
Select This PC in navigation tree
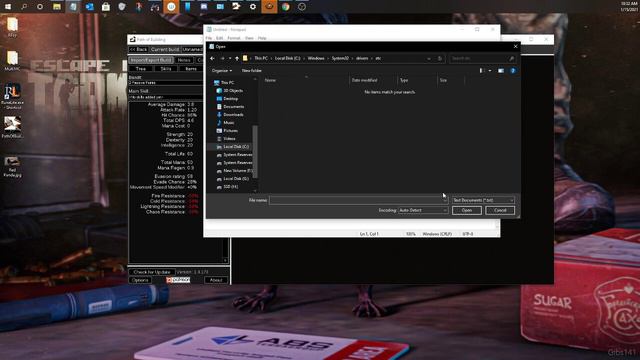[224, 82]
